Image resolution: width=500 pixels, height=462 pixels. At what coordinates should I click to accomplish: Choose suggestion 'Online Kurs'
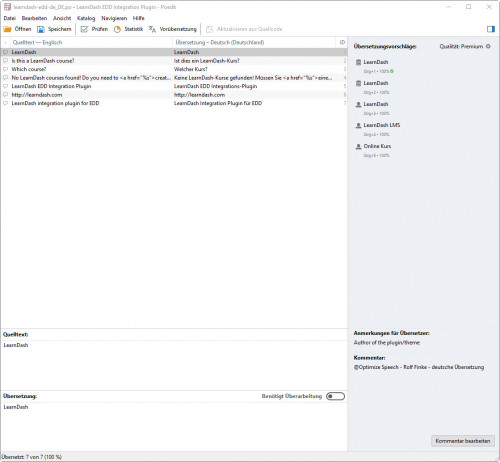[x=377, y=146]
